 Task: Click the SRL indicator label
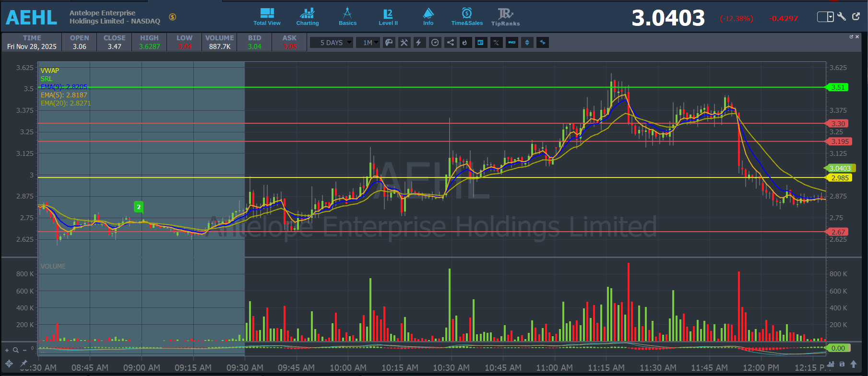(47, 79)
